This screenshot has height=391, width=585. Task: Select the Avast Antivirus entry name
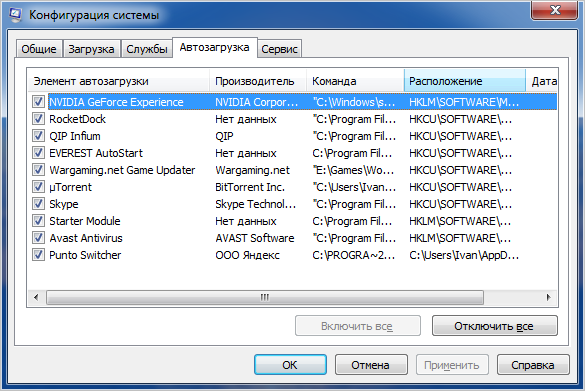tap(86, 238)
